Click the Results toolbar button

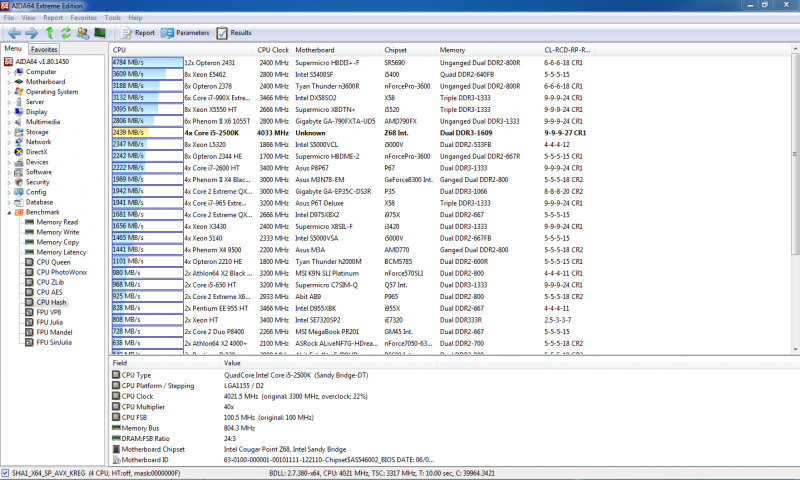(234, 33)
